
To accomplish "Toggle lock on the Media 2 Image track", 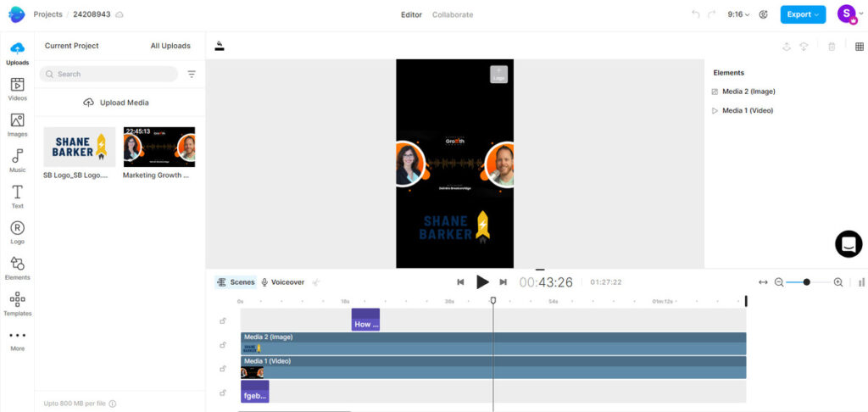I will [223, 344].
